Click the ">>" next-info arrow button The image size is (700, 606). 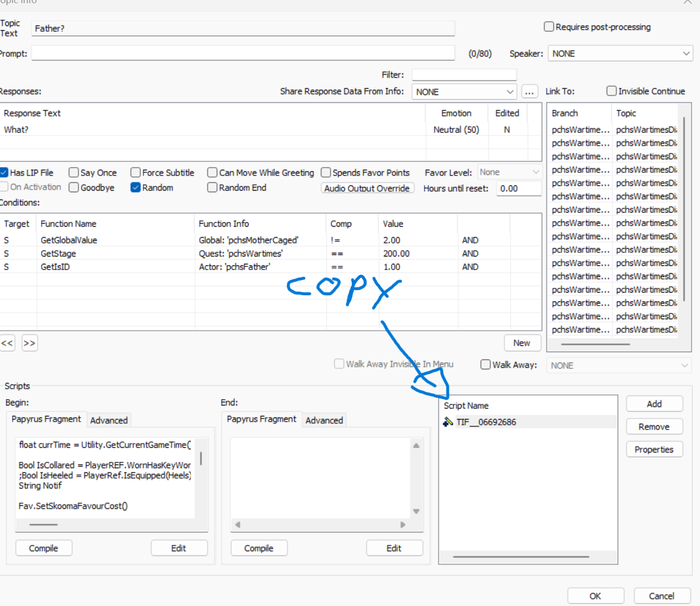tap(29, 343)
